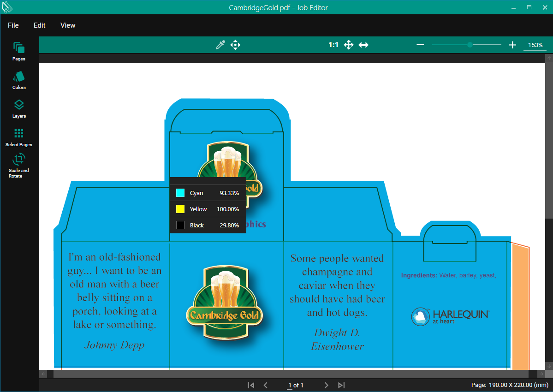553x392 pixels.
Task: Set zoom to 1:1 actual size
Action: coord(333,45)
